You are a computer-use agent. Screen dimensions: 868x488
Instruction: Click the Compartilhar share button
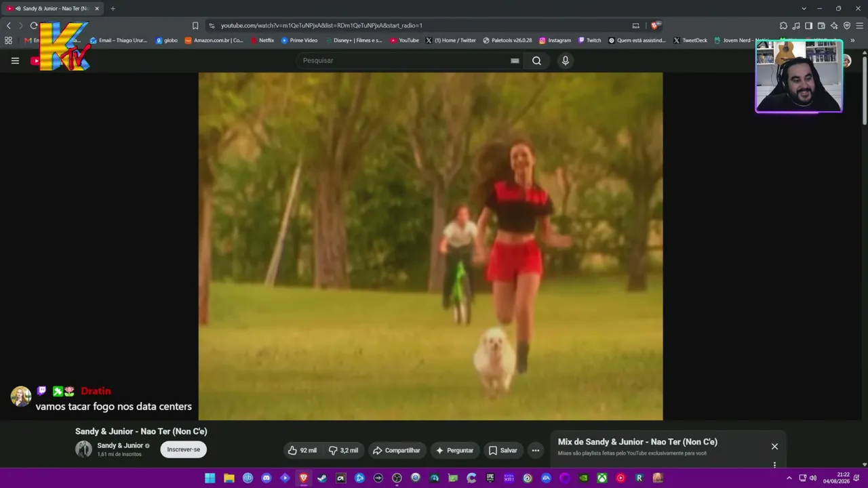click(x=397, y=450)
